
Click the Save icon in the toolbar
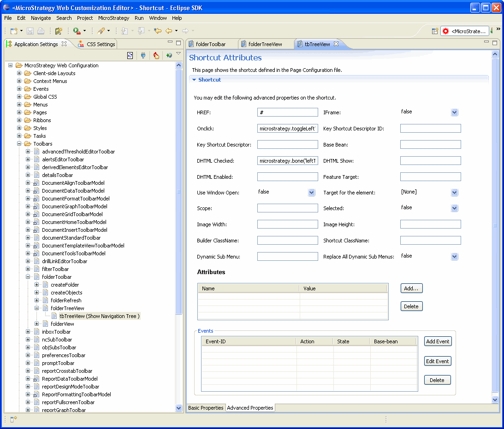pyautogui.click(x=30, y=31)
